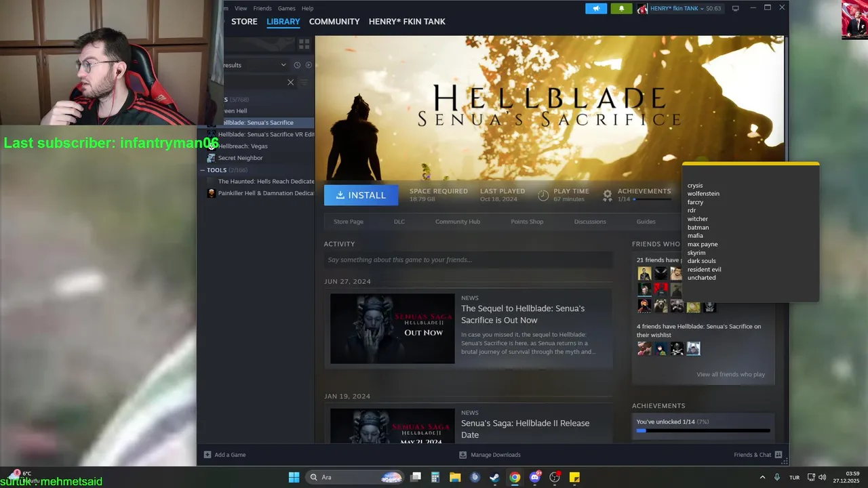The width and height of the screenshot is (868, 488).
Task: Click the blue INSTALL button
Action: pyautogui.click(x=361, y=195)
